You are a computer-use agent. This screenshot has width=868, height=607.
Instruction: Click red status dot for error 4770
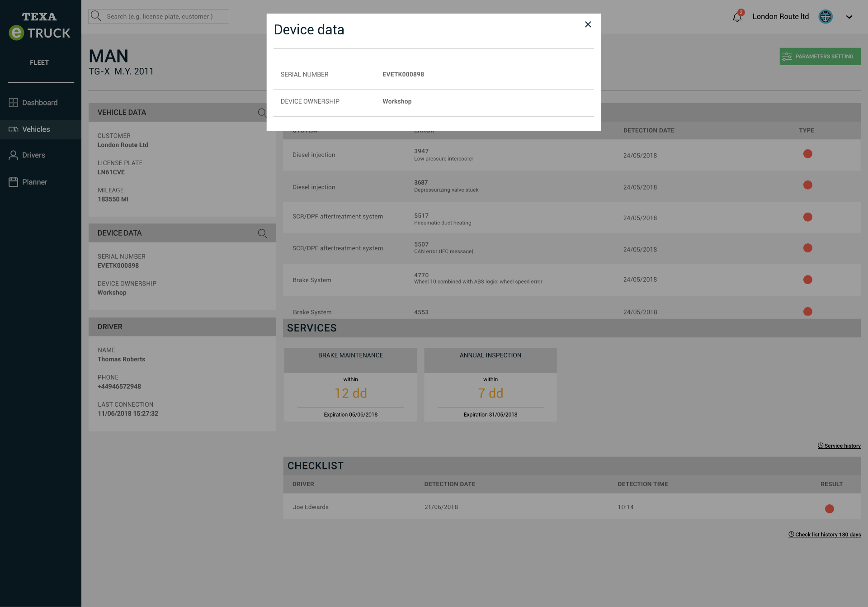(x=807, y=280)
